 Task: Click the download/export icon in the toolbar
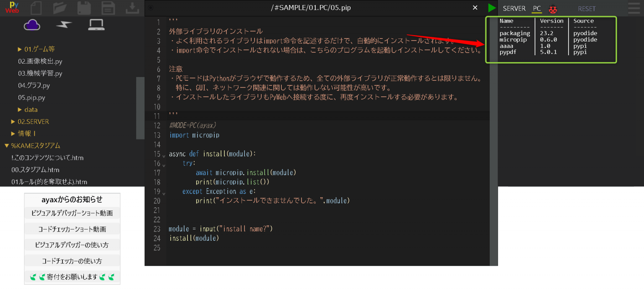[x=132, y=8]
